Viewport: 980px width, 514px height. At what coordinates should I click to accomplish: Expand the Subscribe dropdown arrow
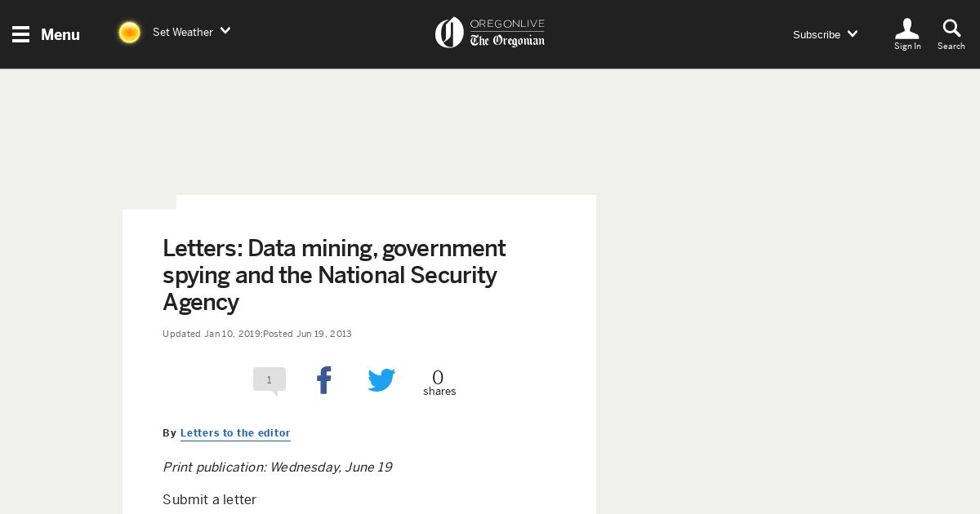(x=853, y=34)
